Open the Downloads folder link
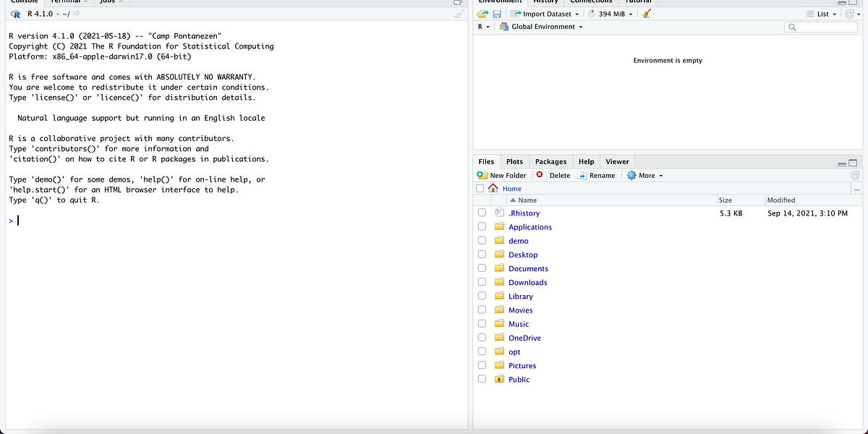Viewport: 868px width, 434px height. [527, 282]
